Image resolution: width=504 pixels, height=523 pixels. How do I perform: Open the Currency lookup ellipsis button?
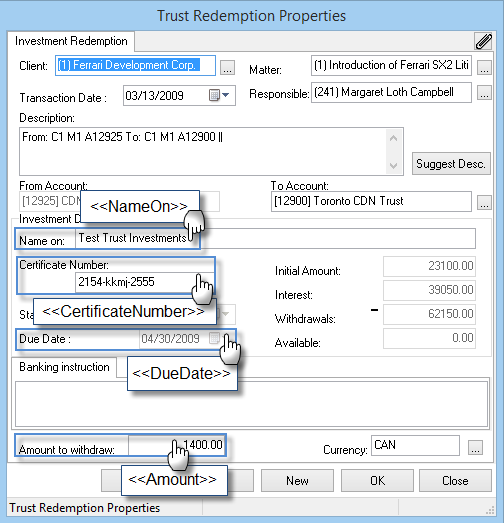pos(475,447)
